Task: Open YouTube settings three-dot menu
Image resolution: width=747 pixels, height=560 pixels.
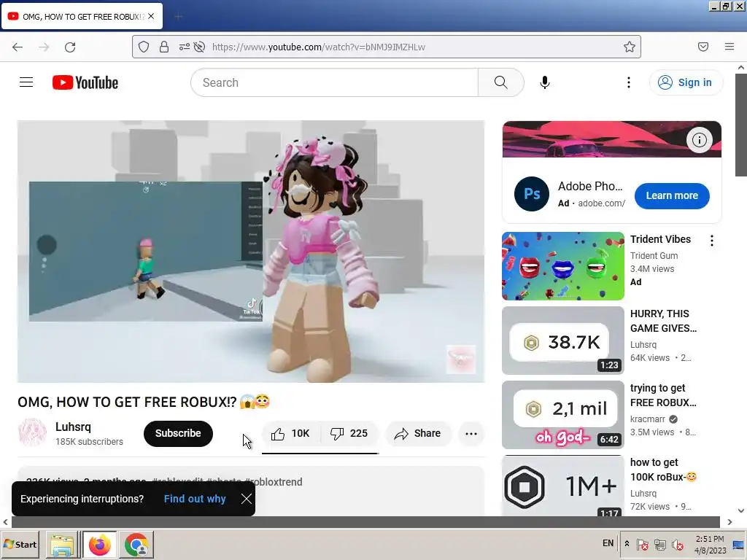Action: [629, 82]
